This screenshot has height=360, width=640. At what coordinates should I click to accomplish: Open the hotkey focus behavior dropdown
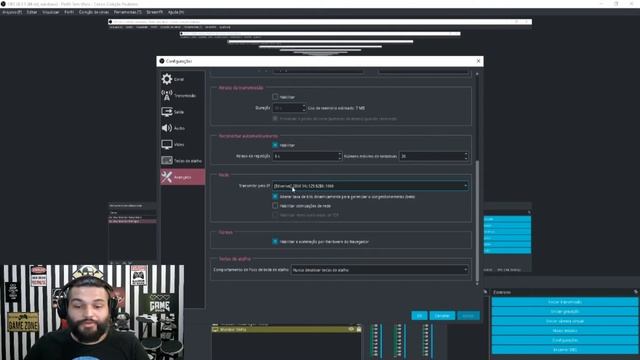pyautogui.click(x=380, y=270)
